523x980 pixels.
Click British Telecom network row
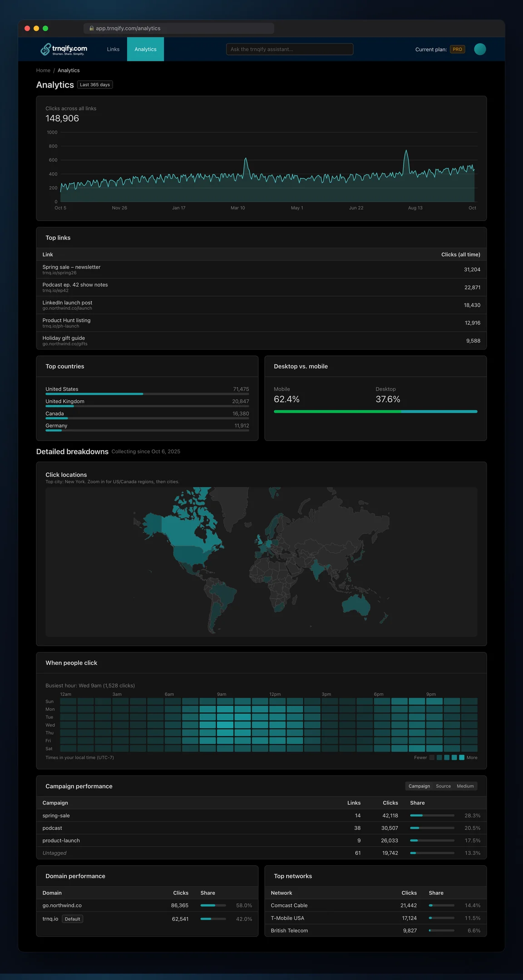375,931
